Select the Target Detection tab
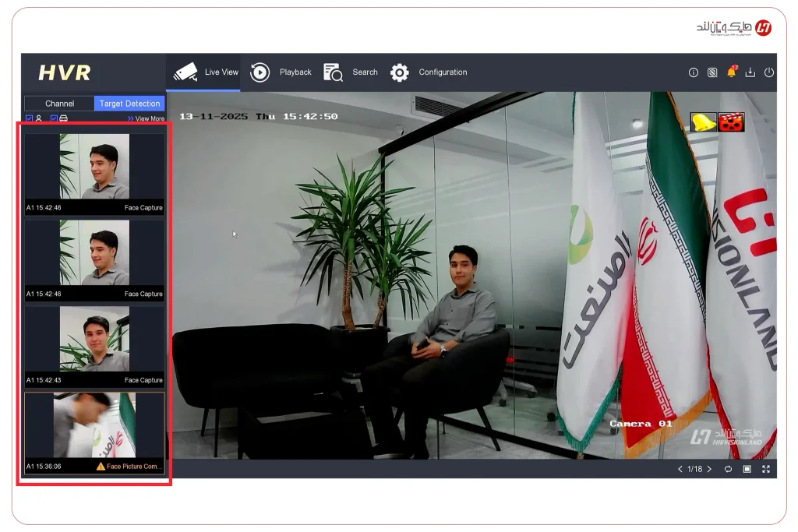798x532 pixels. [129, 103]
